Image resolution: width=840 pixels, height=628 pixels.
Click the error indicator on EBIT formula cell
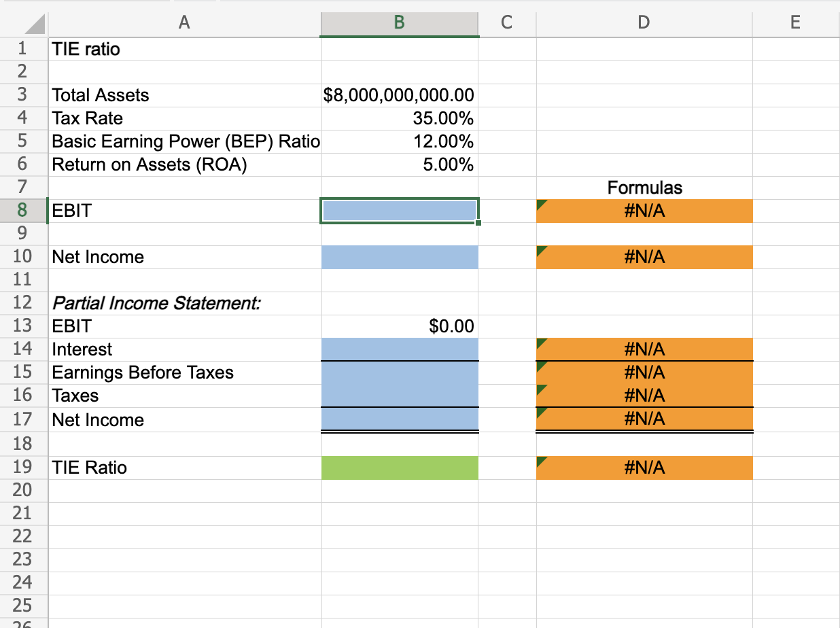tap(542, 203)
